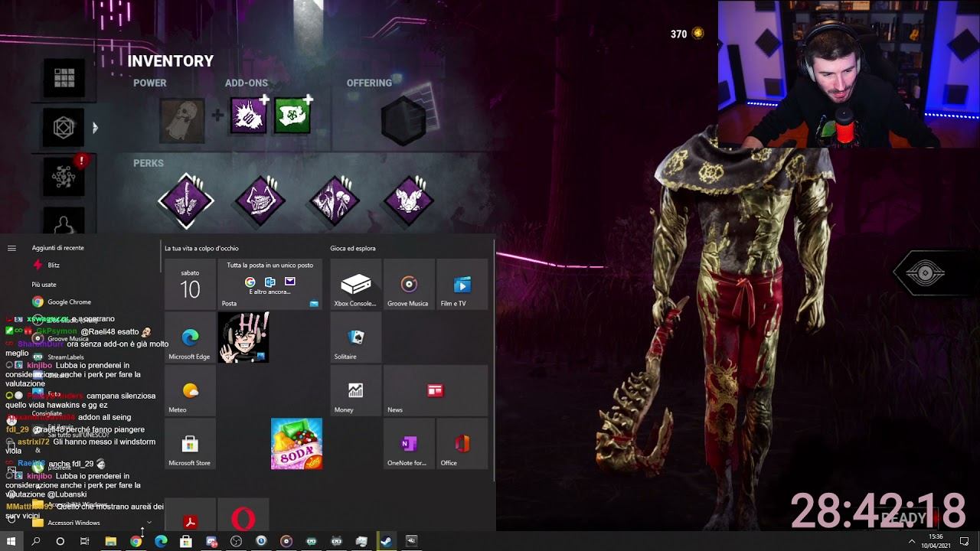980x551 pixels.
Task: Select the fourth perk diamond
Action: click(408, 201)
